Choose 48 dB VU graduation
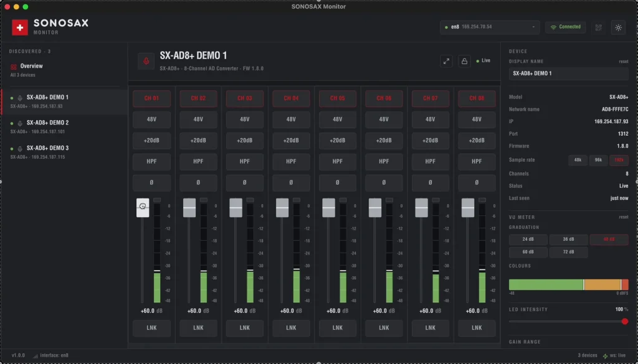 pyautogui.click(x=609, y=240)
